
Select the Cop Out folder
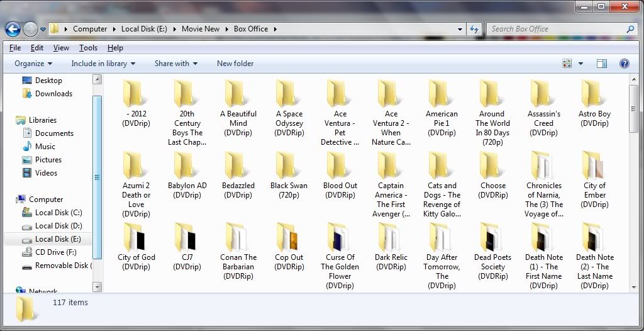coord(289,246)
